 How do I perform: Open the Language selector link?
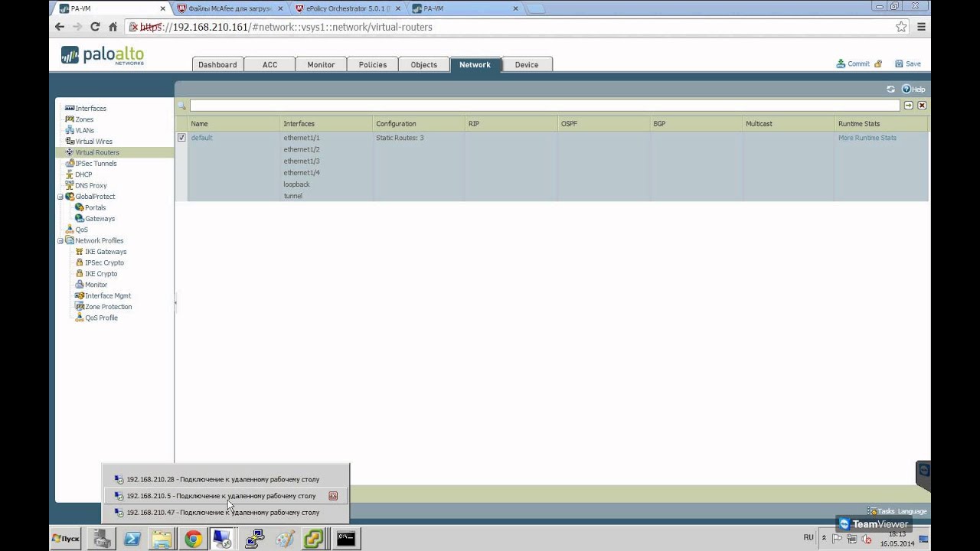(913, 511)
